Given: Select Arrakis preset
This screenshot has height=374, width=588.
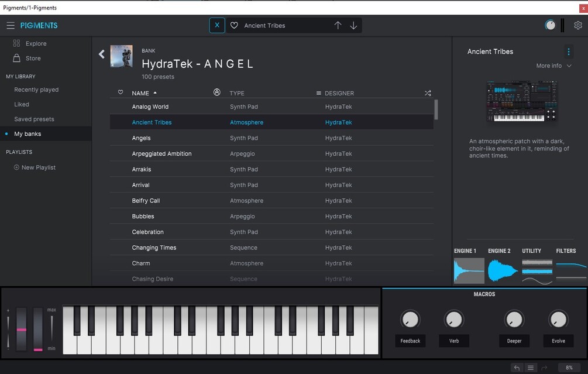Looking at the screenshot, I should pos(271,169).
